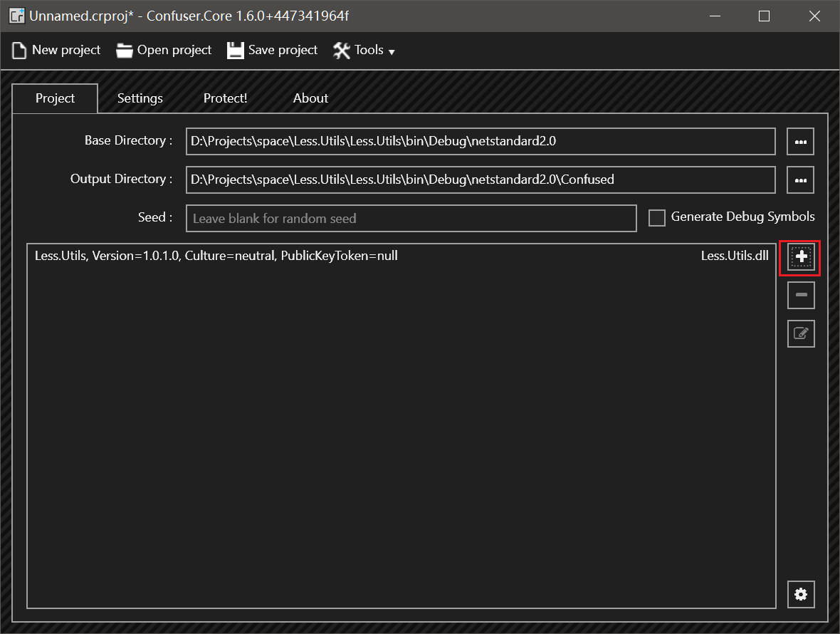This screenshot has height=634, width=840.
Task: Click the remove module minus icon
Action: 801,296
